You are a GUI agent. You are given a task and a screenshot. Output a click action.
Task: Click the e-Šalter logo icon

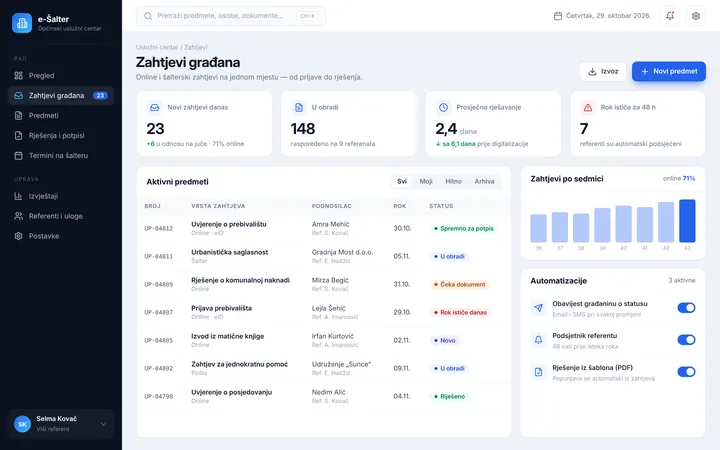click(22, 23)
